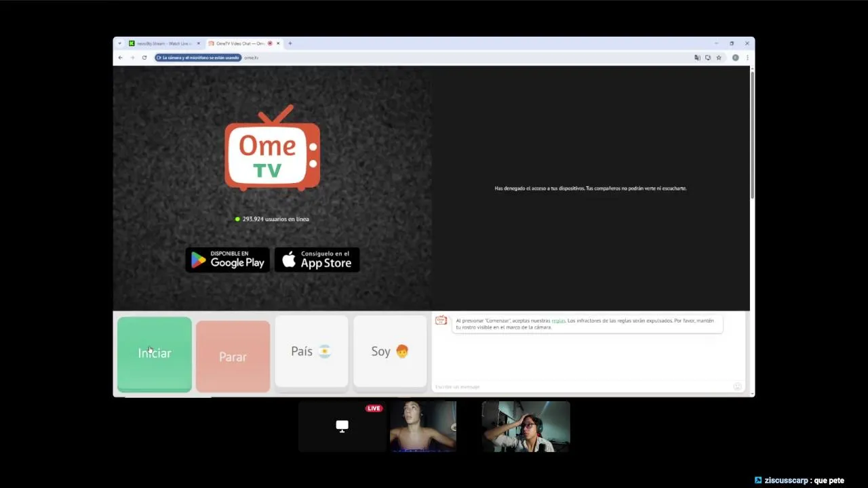Open a new browser tab
The height and width of the screenshot is (488, 868).
coord(290,43)
